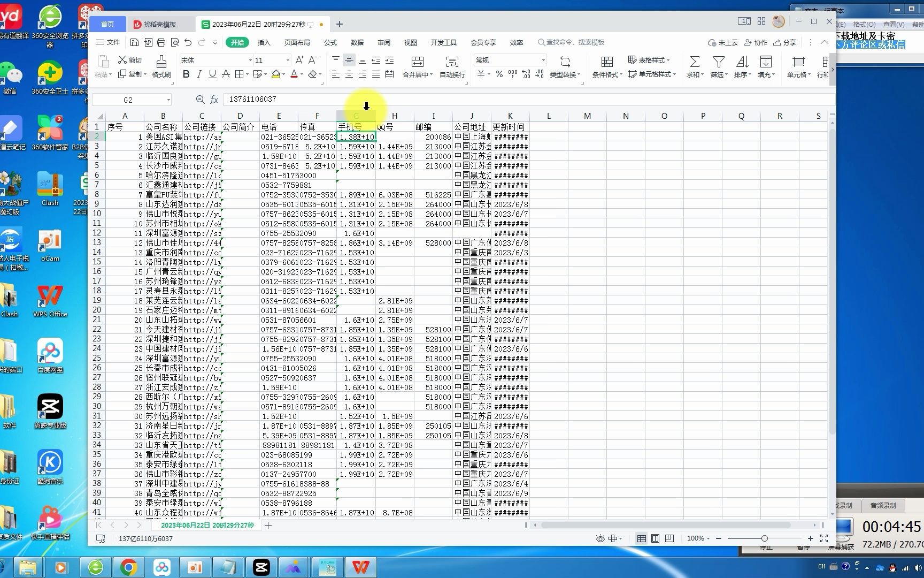Image resolution: width=924 pixels, height=578 pixels.
Task: Open the 插入 ribbon tab
Action: 264,42
